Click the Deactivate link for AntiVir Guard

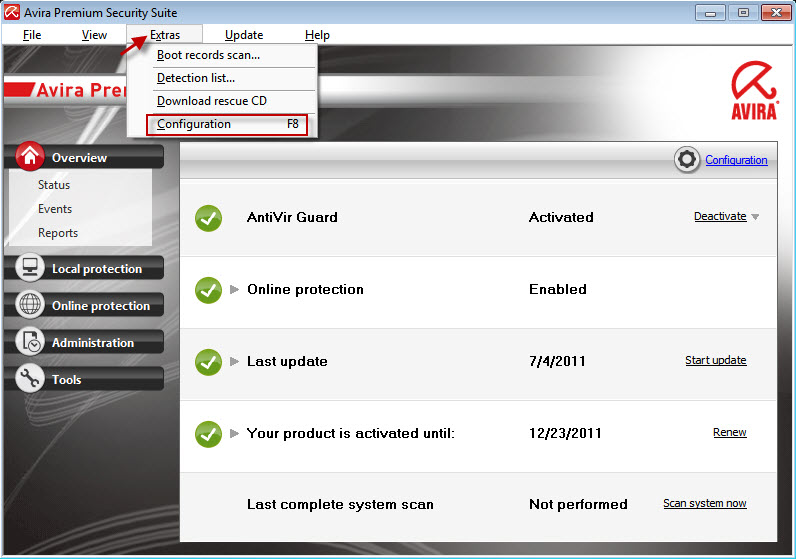click(x=720, y=216)
